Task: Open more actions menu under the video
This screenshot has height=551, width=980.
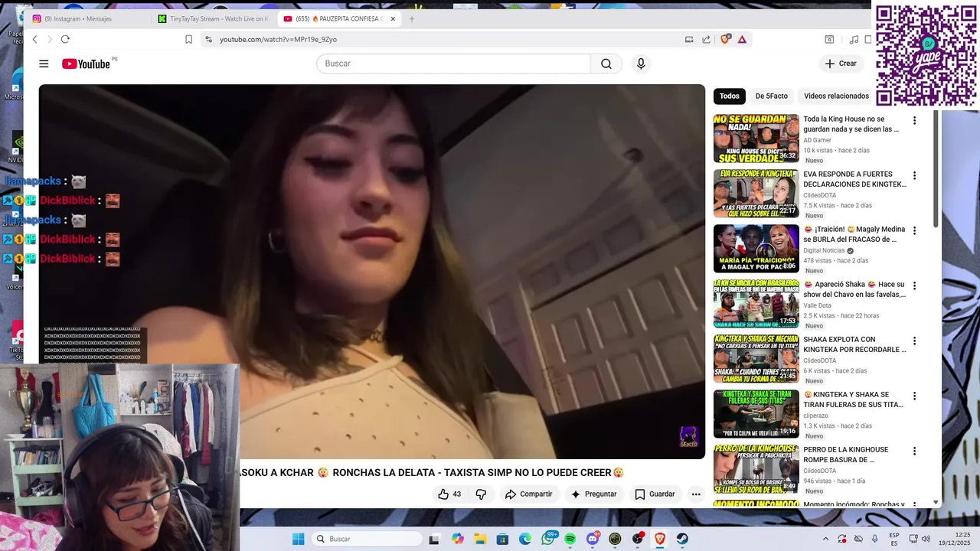Action: [x=696, y=494]
